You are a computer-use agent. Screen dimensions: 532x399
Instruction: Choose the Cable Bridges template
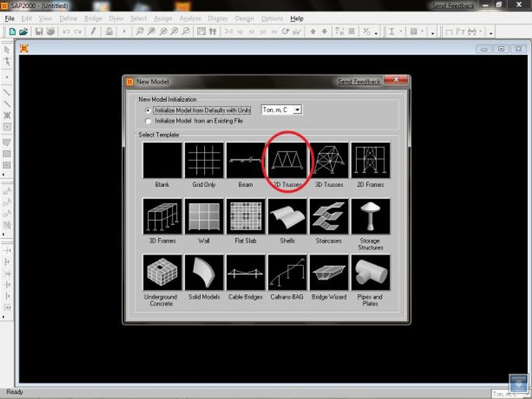pos(245,273)
